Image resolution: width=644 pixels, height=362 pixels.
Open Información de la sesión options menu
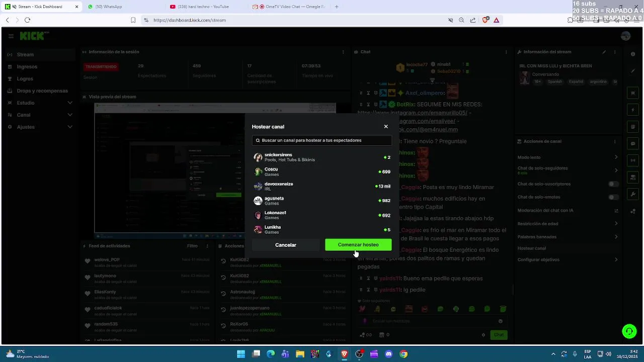[x=343, y=52]
